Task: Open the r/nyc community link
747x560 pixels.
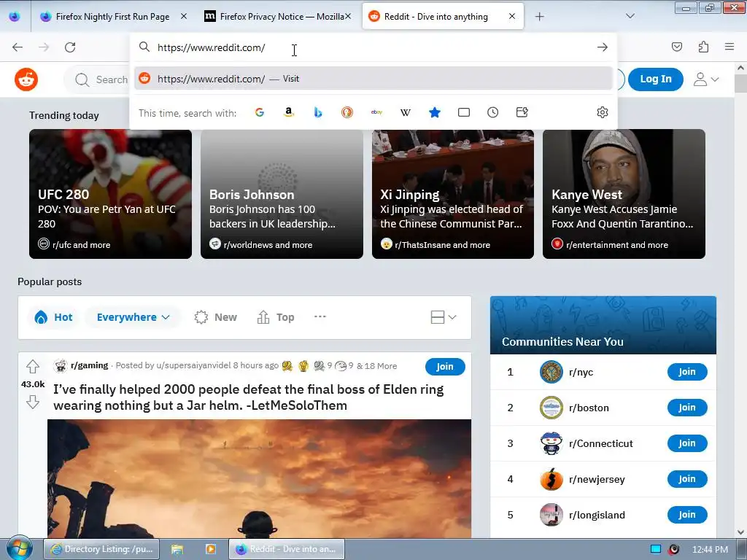Action: click(x=581, y=372)
